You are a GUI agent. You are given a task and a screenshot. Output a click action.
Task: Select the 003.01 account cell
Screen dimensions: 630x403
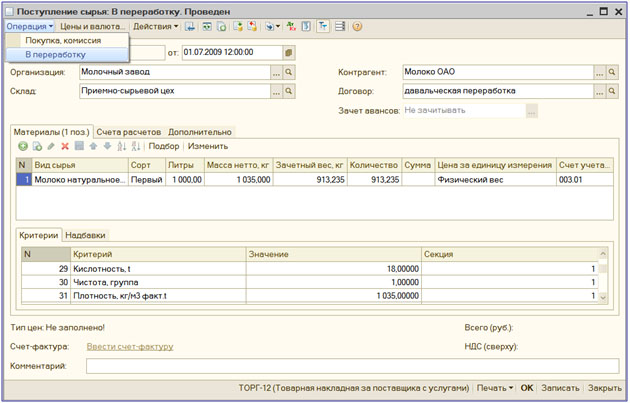pyautogui.click(x=585, y=180)
